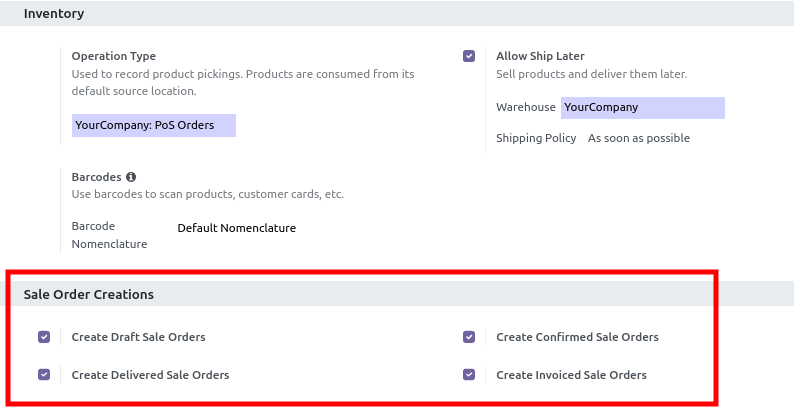This screenshot has height=414, width=794.
Task: Click the Sale Order Creations section header
Action: (89, 294)
